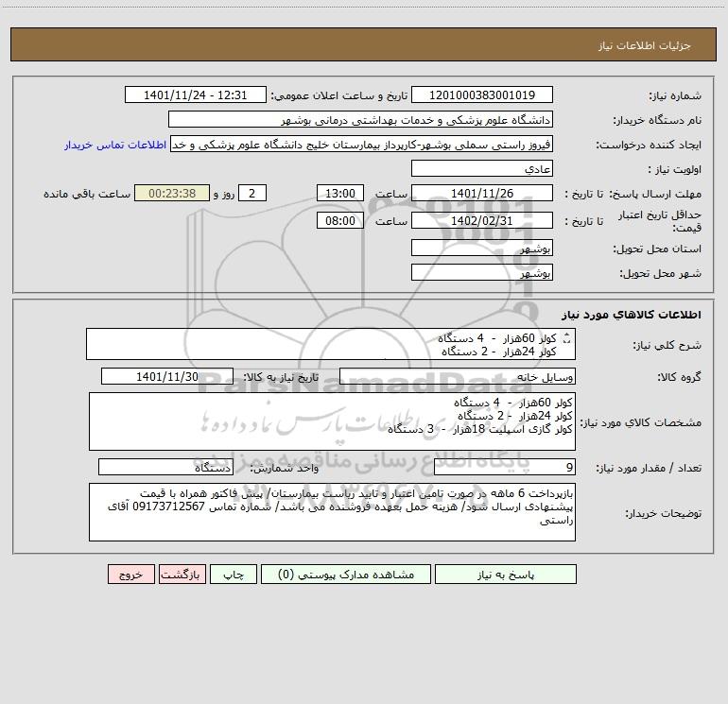
Task: Click the section title 'اطلاعات کالاهای مورد نیاز'
Action: tap(631, 315)
